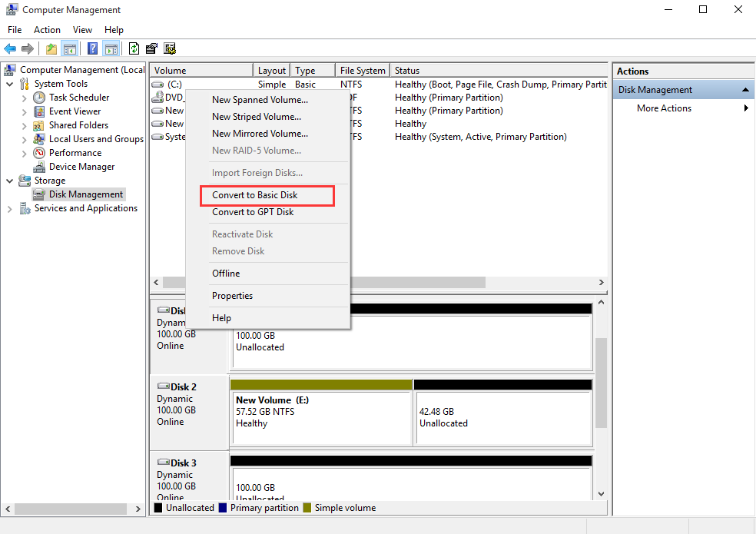Click the Forward arrow in toolbar

28,48
